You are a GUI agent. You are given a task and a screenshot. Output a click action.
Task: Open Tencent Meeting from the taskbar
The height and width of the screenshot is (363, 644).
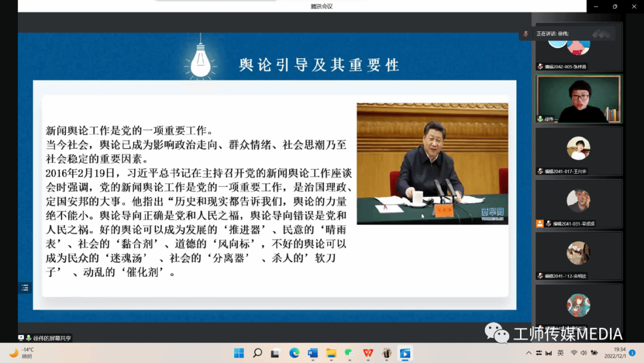[405, 353]
